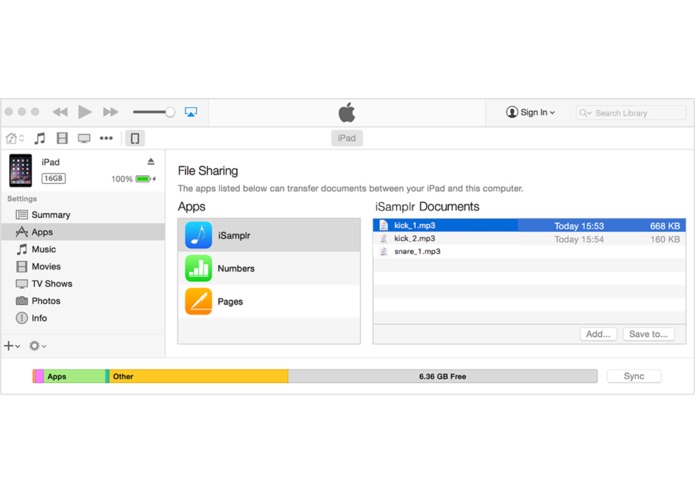
Task: Open the AirPlay output icon
Action: pyautogui.click(x=191, y=112)
